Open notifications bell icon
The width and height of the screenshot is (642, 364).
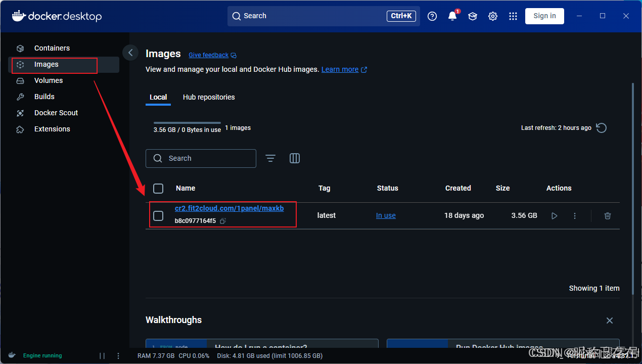452,16
